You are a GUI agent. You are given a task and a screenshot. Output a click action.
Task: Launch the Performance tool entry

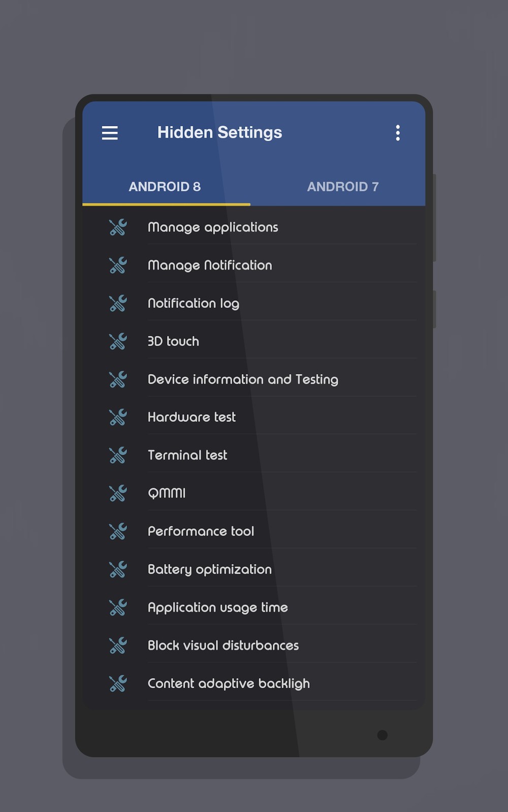tap(201, 531)
